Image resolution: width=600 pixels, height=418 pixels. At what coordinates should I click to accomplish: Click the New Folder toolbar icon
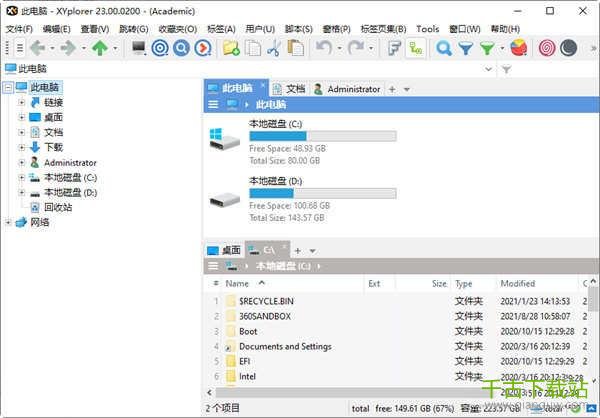pos(231,48)
